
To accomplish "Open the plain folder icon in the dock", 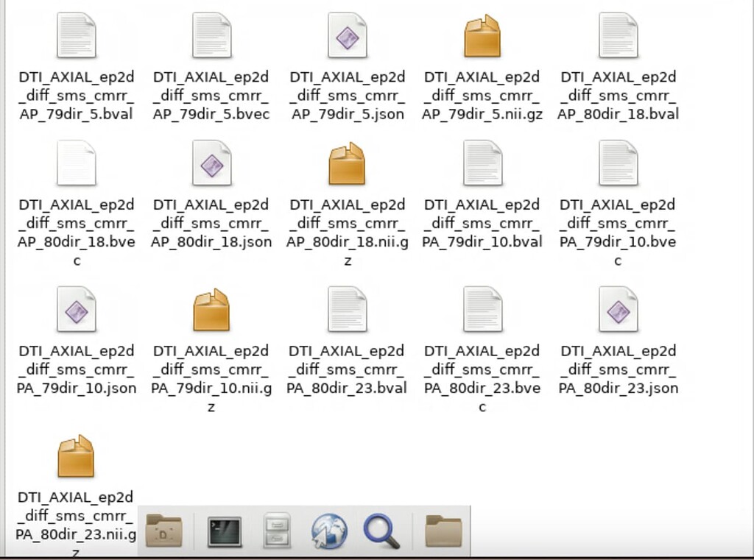I will point(441,529).
